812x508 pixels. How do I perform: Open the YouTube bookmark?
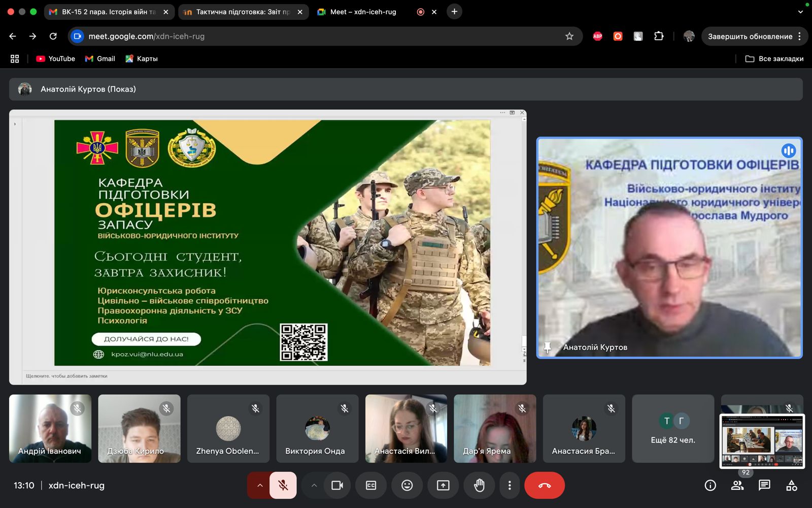click(x=56, y=58)
